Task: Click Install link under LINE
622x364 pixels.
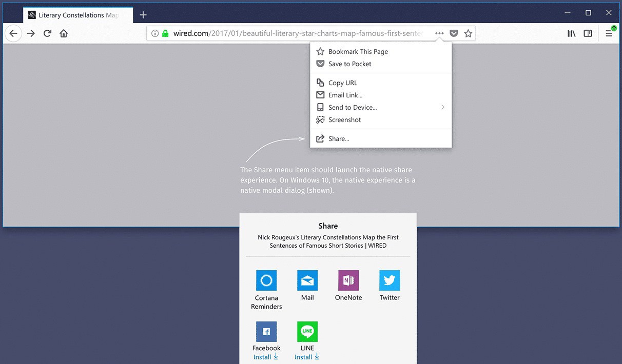Action: coord(307,357)
